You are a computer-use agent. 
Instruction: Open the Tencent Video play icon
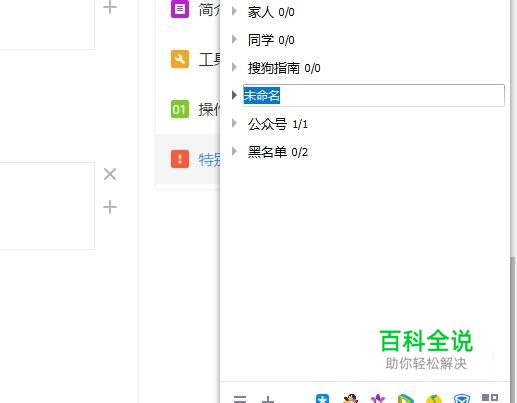(x=406, y=399)
